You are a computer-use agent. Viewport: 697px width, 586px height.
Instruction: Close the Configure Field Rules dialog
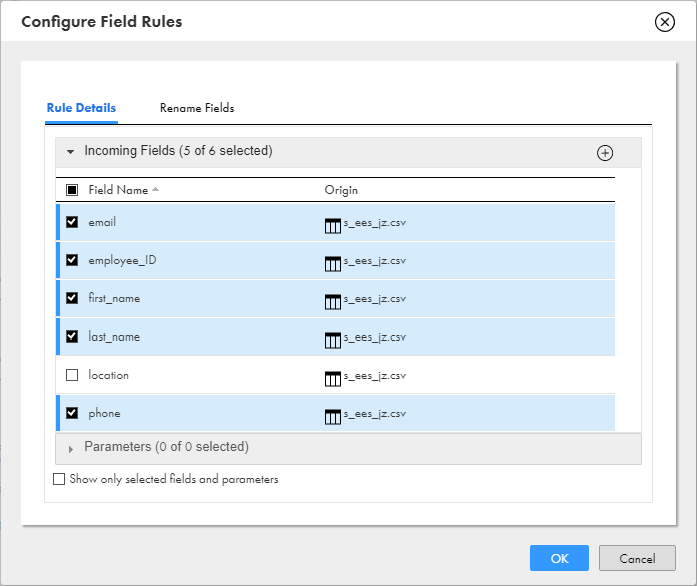665,22
